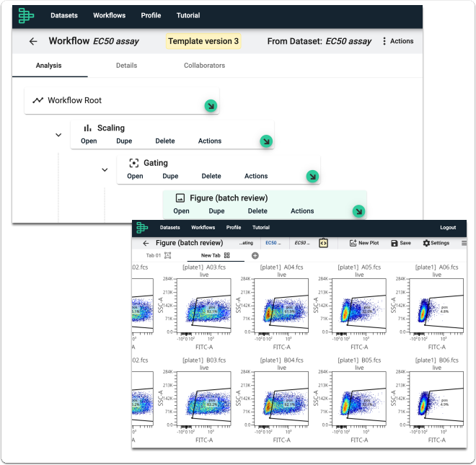
Task: Click the app logo in the Figure window
Action: click(142, 227)
